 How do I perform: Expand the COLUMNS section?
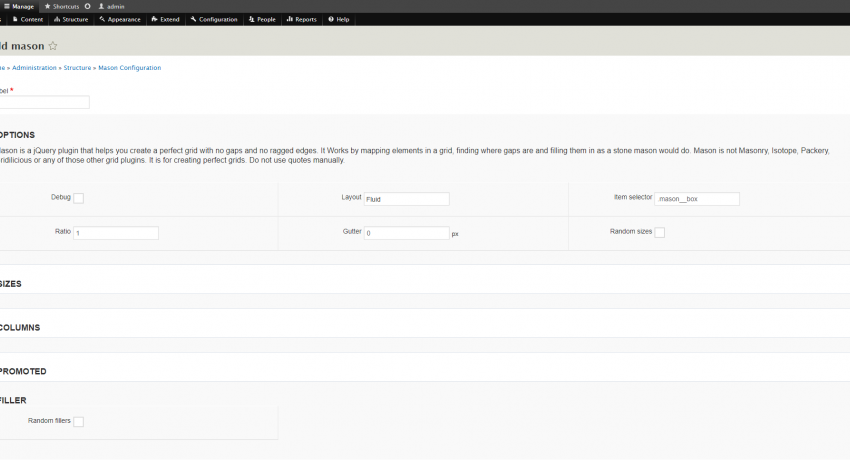[20, 328]
